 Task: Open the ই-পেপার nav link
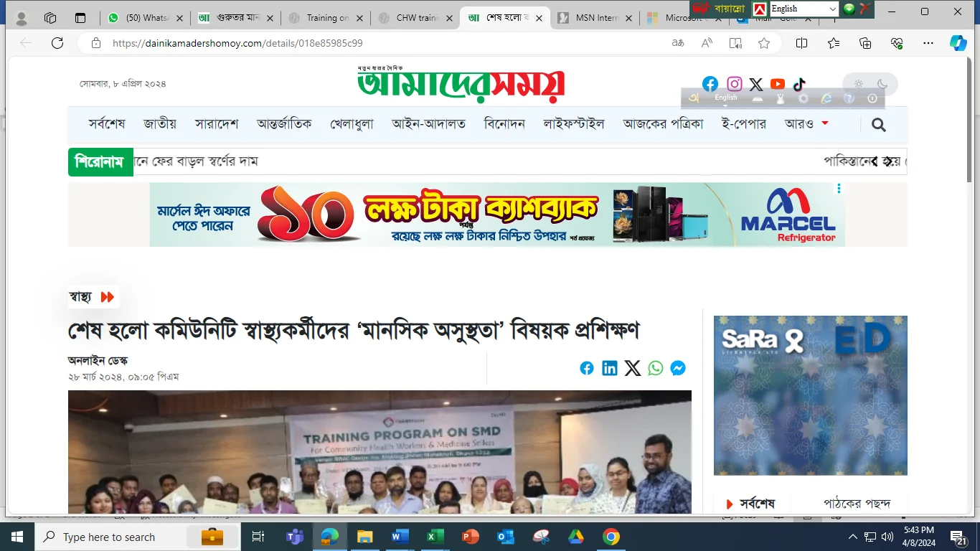click(744, 123)
